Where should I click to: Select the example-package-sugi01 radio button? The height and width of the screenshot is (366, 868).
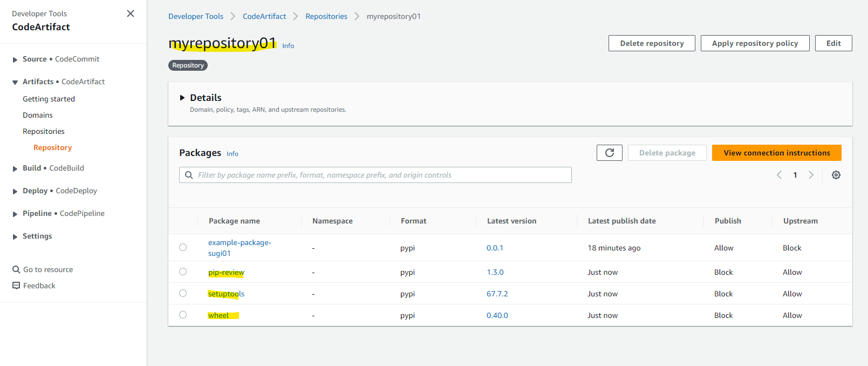(x=183, y=247)
